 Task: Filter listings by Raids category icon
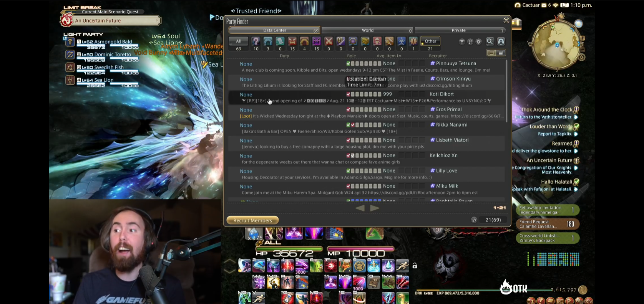[304, 41]
